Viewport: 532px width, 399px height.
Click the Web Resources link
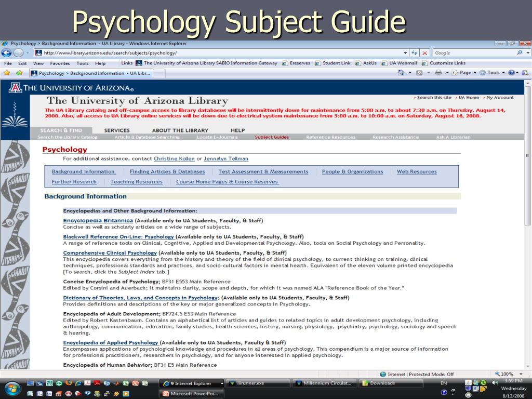(x=417, y=171)
